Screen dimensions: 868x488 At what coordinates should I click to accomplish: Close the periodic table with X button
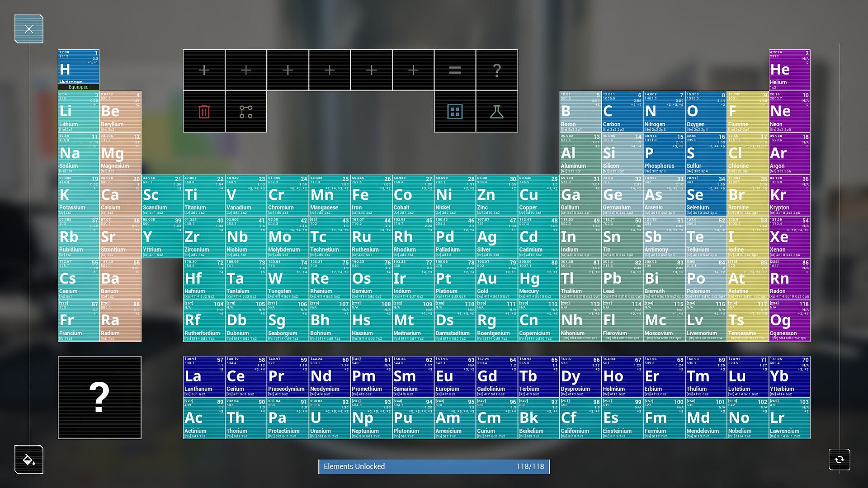tap(28, 29)
